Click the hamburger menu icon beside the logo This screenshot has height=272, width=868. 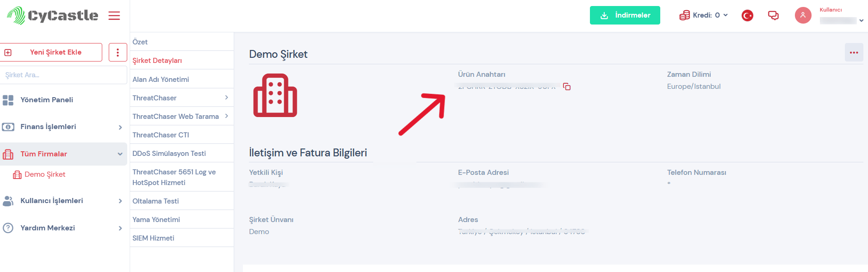(114, 16)
